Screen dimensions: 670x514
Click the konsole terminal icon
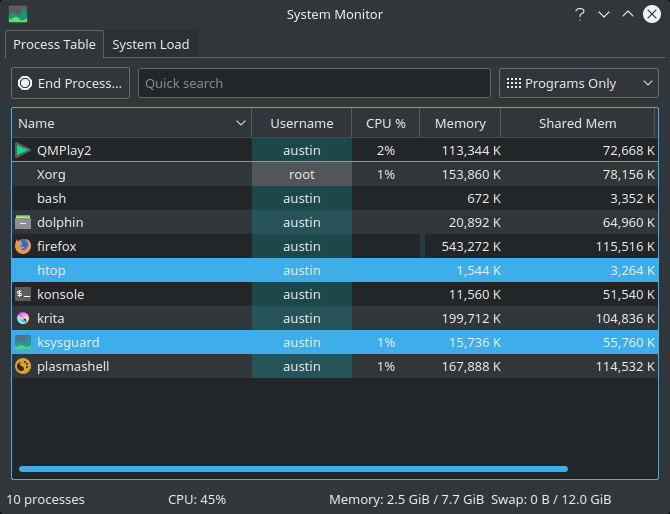pos(23,294)
